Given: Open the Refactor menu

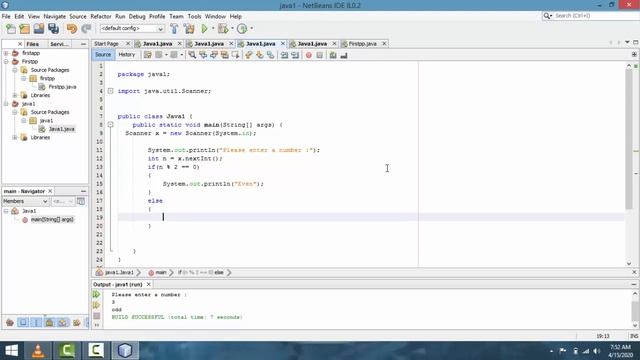Looking at the screenshot, I should [x=101, y=16].
